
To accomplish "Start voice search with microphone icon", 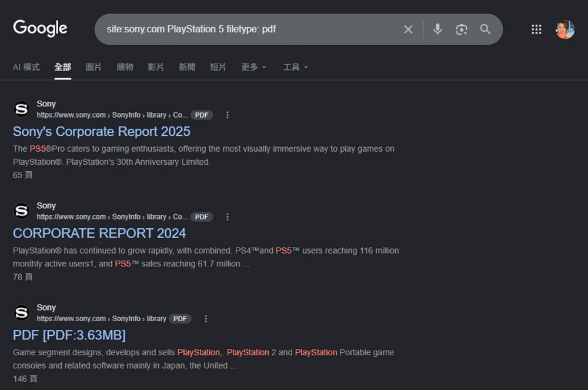I will pos(437,29).
